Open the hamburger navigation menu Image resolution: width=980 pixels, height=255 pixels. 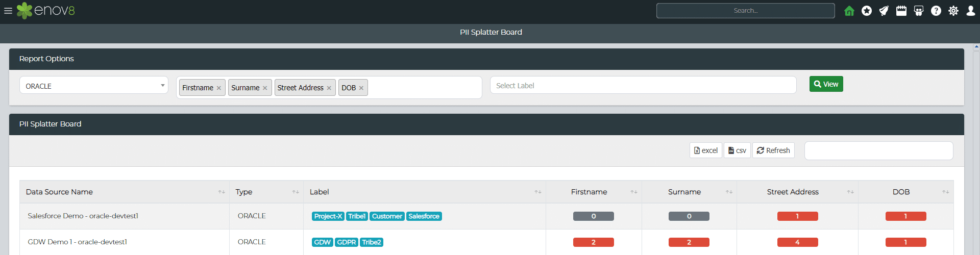(x=8, y=11)
